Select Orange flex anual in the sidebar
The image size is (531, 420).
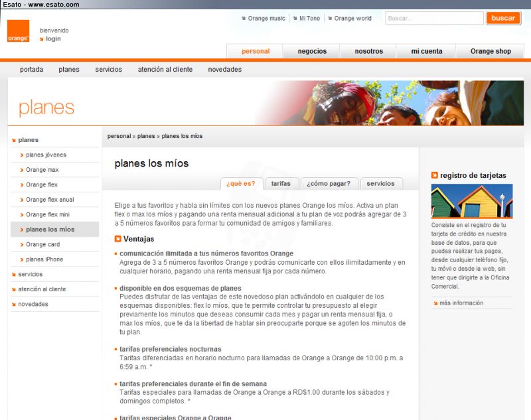tap(55, 200)
